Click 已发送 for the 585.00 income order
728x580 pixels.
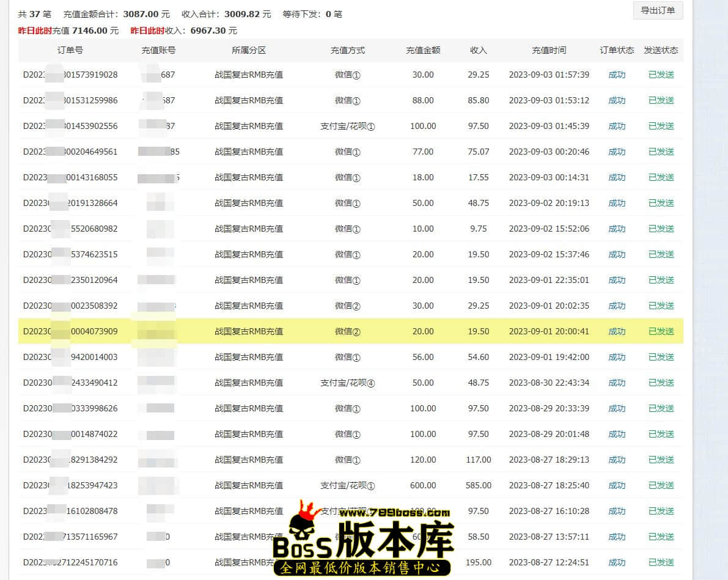(x=661, y=485)
